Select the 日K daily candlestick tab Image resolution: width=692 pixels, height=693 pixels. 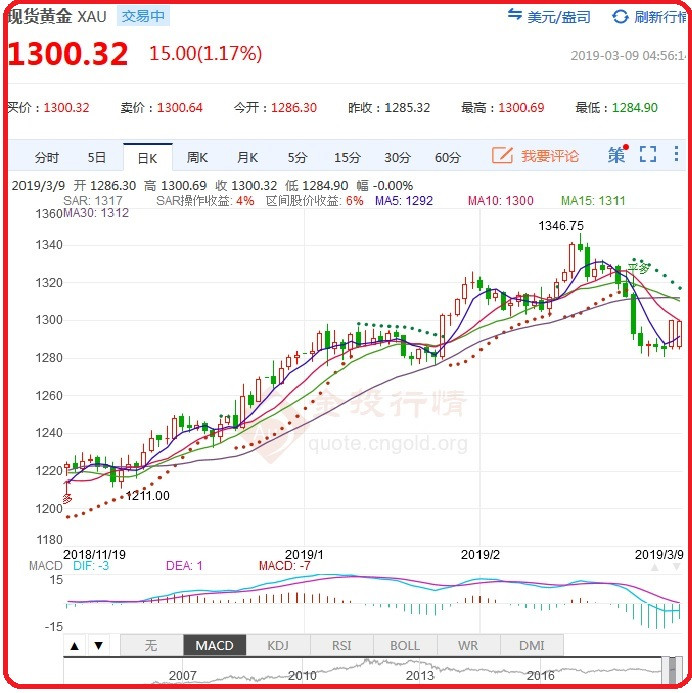click(x=148, y=158)
